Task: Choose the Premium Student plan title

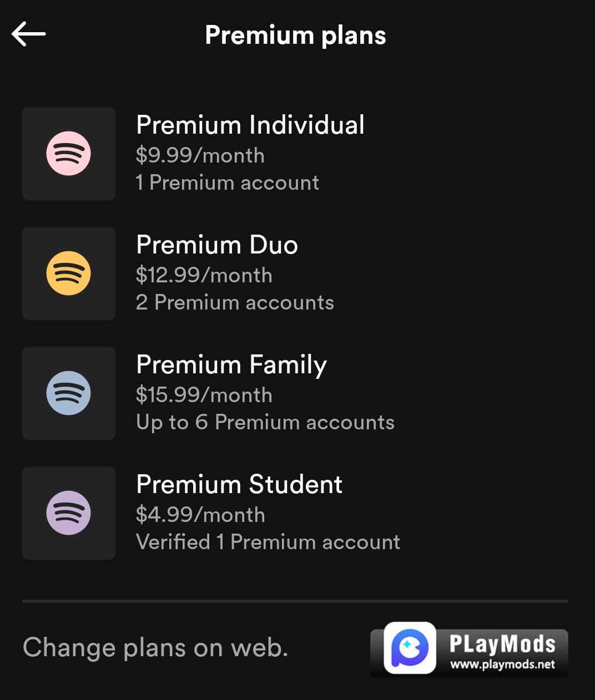Action: (239, 484)
